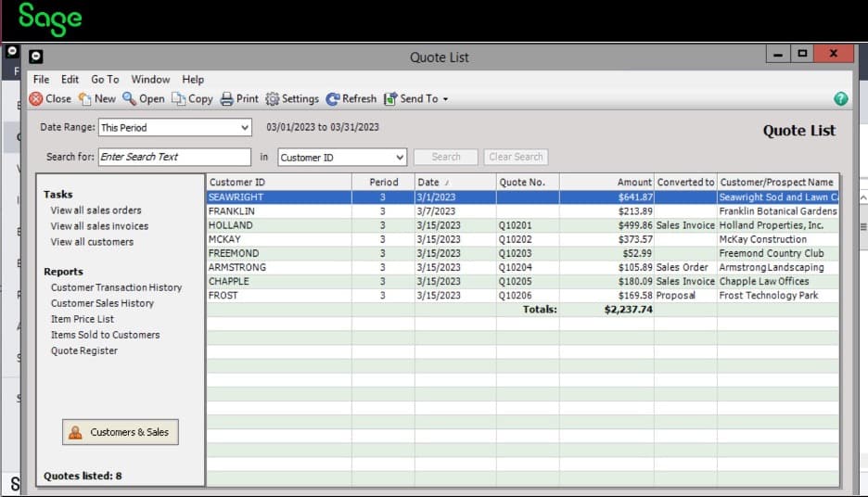Open Quote Register report
868x497 pixels.
84,350
